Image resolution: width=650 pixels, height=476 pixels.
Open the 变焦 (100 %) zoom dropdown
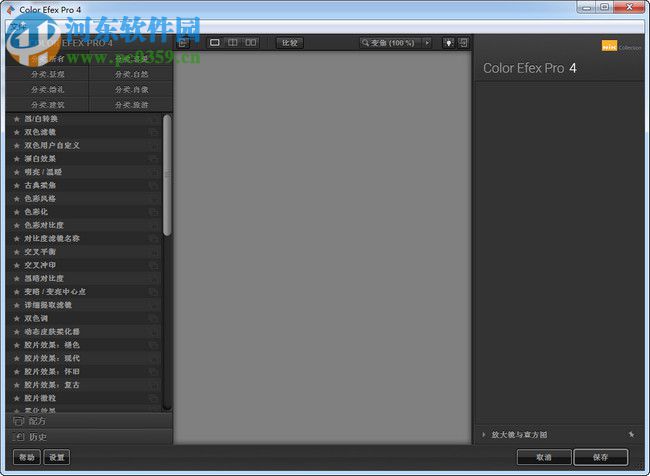(391, 43)
